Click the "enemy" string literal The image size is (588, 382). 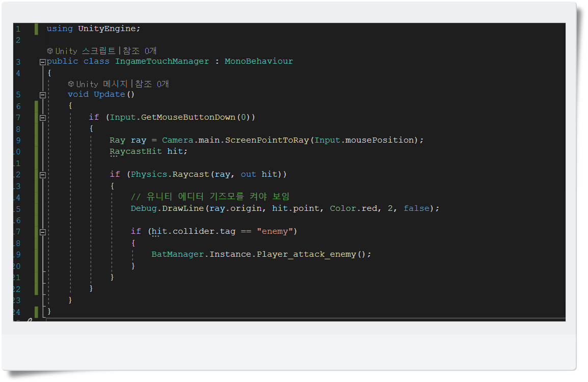coord(275,231)
